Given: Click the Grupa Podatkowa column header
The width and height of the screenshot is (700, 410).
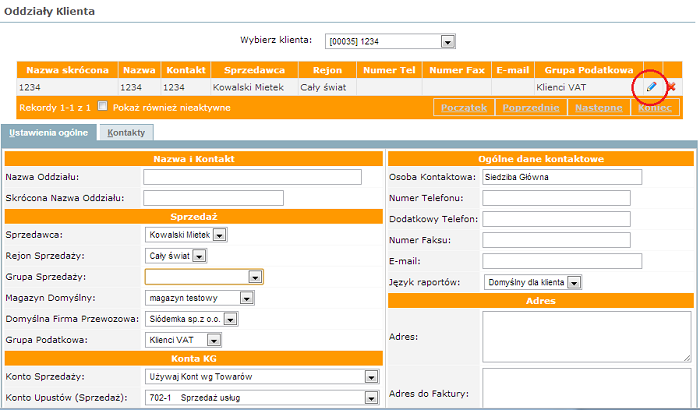Looking at the screenshot, I should (x=589, y=70).
